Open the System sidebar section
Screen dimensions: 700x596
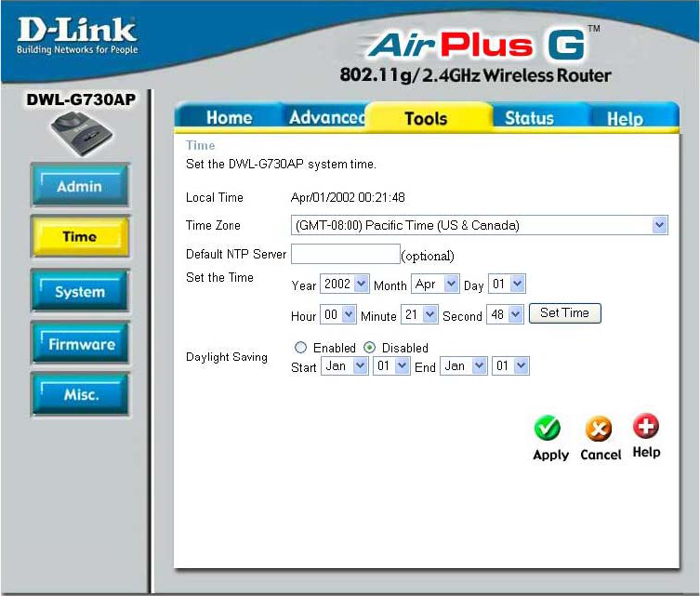click(x=80, y=291)
